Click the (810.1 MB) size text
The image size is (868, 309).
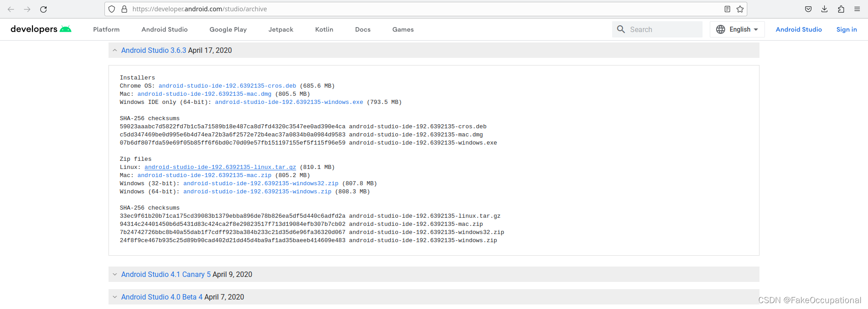[317, 167]
